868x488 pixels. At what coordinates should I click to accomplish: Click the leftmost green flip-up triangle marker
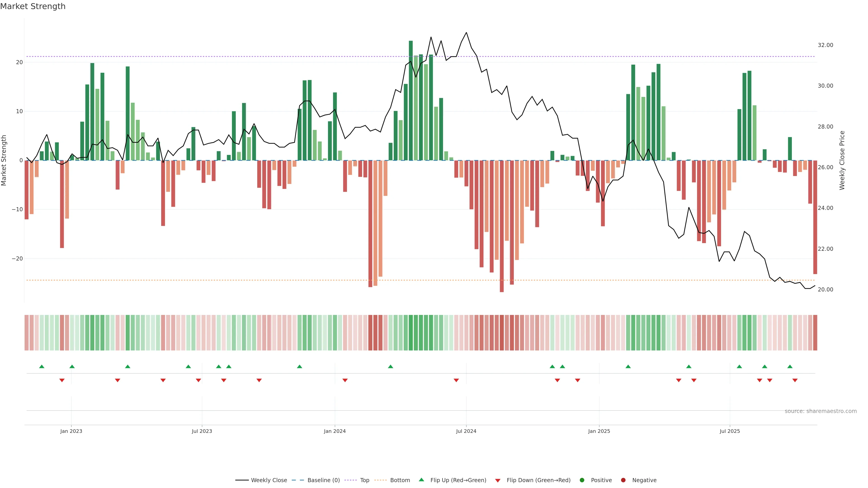click(x=42, y=366)
